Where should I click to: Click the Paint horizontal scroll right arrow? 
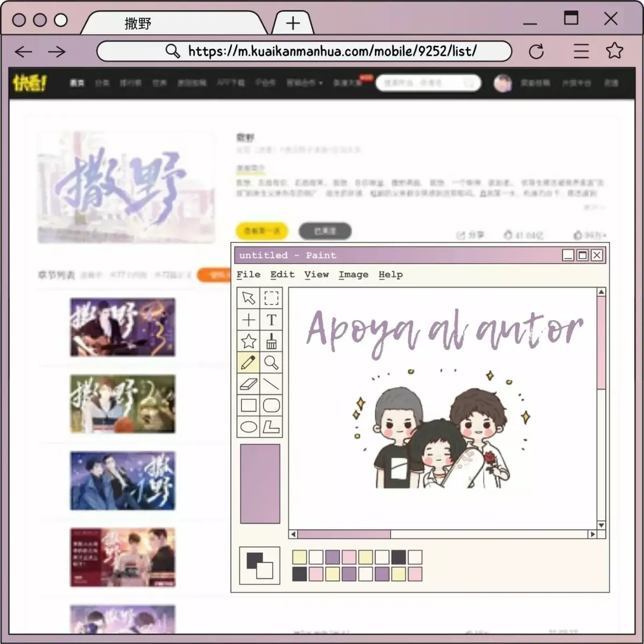pos(592,535)
